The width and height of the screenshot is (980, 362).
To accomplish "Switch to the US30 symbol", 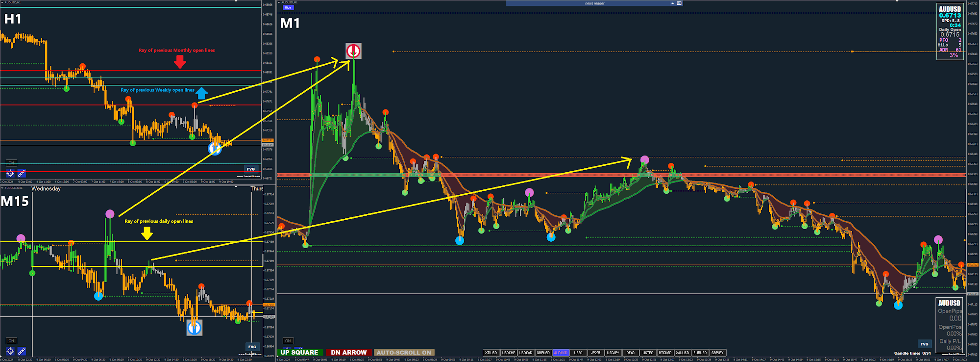I will (578, 353).
